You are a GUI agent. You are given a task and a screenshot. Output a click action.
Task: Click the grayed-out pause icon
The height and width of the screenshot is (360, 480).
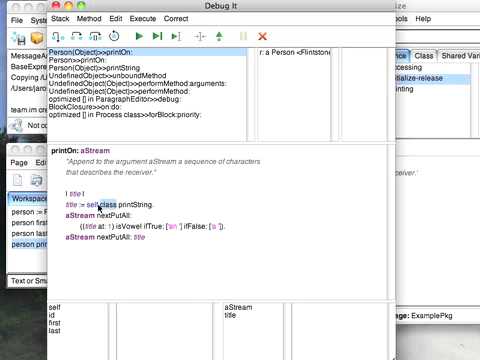coord(243,36)
